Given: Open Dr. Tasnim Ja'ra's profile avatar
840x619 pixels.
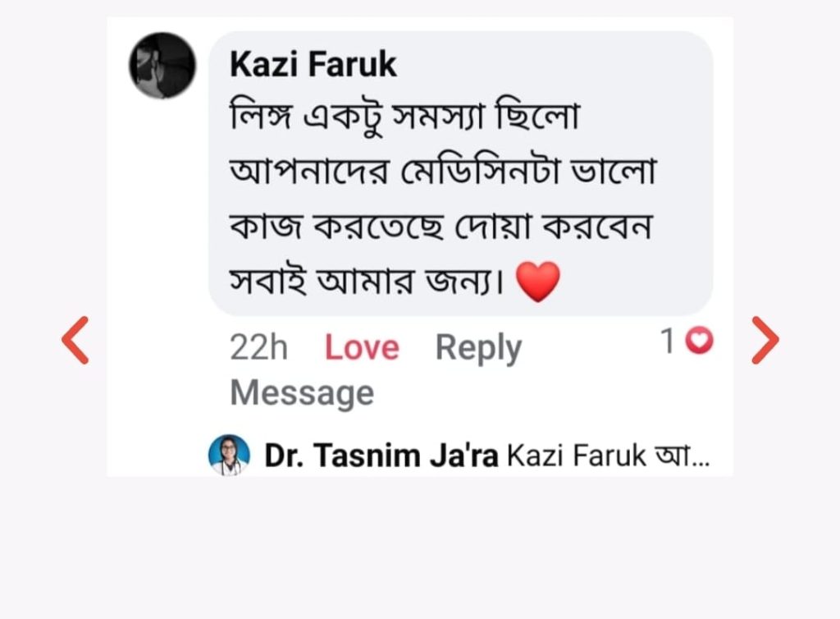Looking at the screenshot, I should click(229, 455).
